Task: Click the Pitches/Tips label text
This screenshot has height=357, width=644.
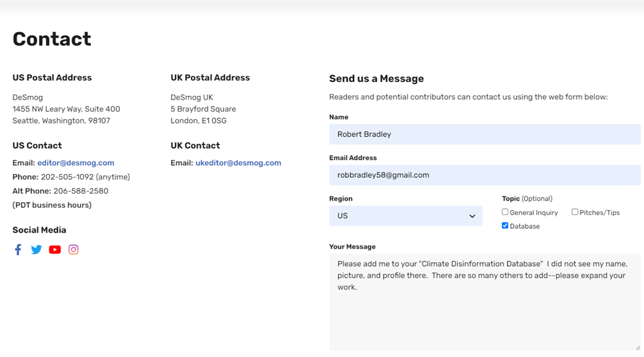Action: point(599,213)
